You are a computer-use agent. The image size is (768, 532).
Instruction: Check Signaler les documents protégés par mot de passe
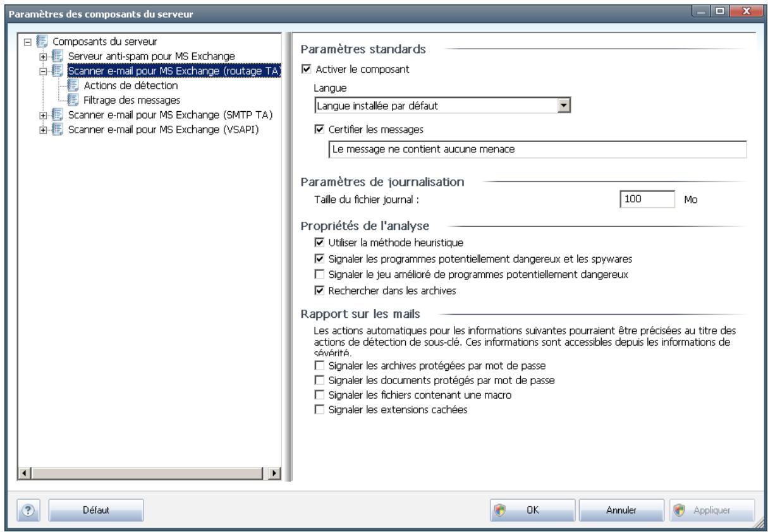319,380
